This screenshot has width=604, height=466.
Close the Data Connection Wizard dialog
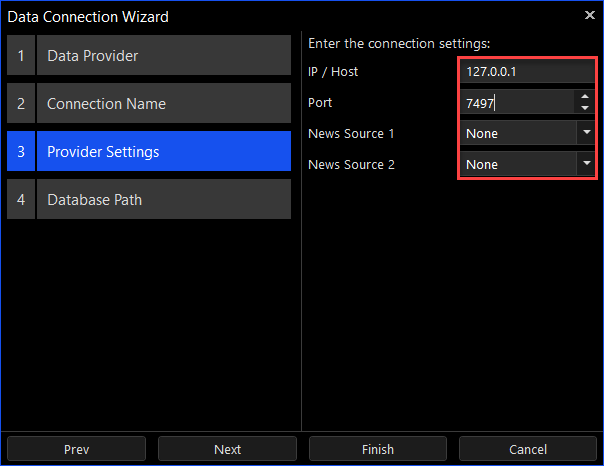(x=589, y=16)
